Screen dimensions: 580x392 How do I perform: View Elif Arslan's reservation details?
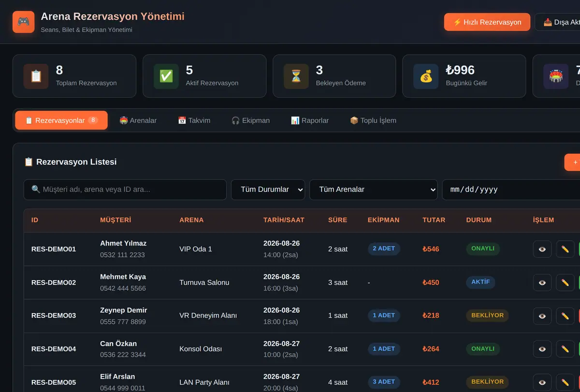[542, 382]
